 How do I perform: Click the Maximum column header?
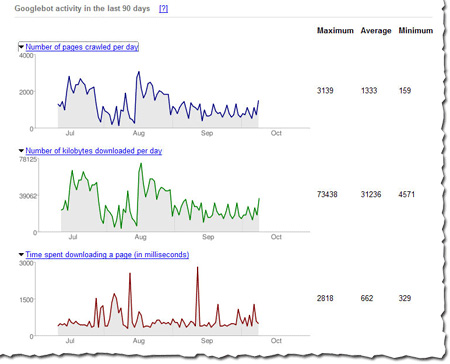335,31
